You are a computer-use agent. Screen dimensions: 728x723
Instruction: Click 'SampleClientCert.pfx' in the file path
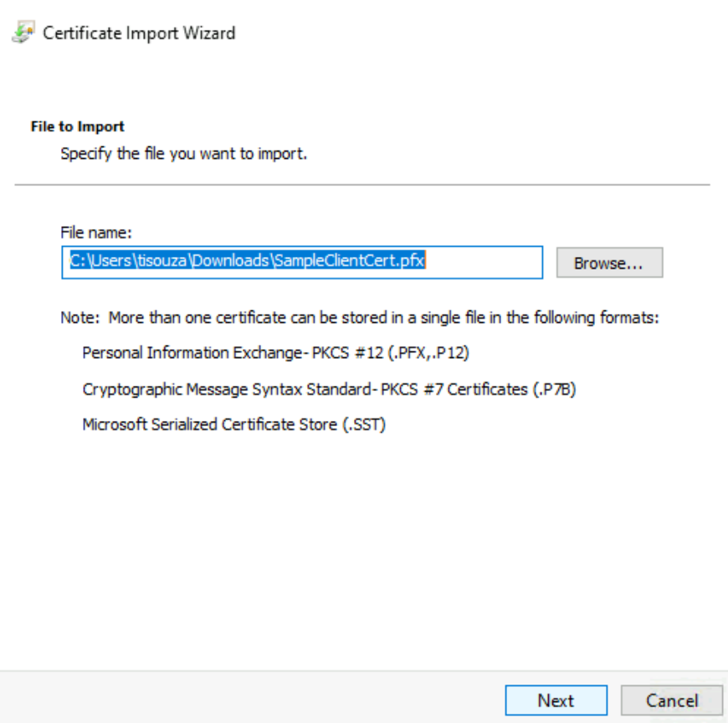[x=349, y=260]
